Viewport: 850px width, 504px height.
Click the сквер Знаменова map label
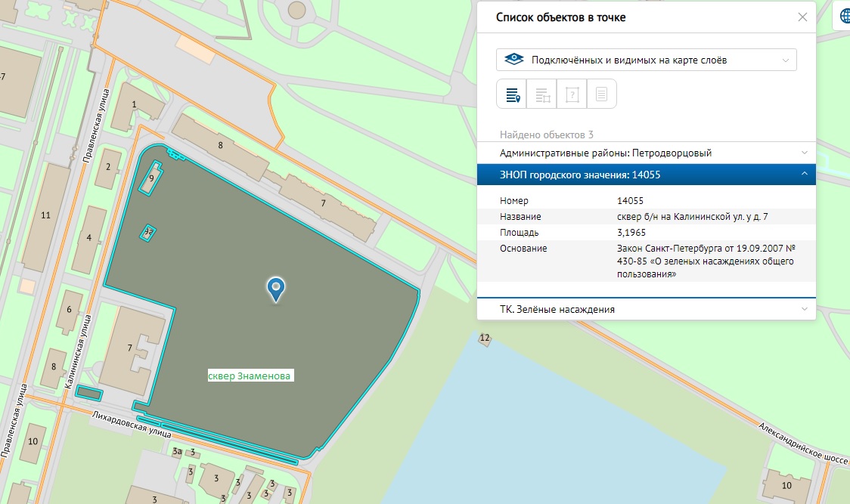(x=250, y=375)
